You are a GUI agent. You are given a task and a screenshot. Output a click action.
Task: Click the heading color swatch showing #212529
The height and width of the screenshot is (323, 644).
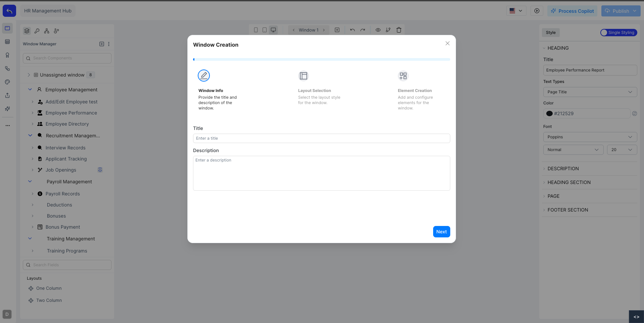(549, 113)
